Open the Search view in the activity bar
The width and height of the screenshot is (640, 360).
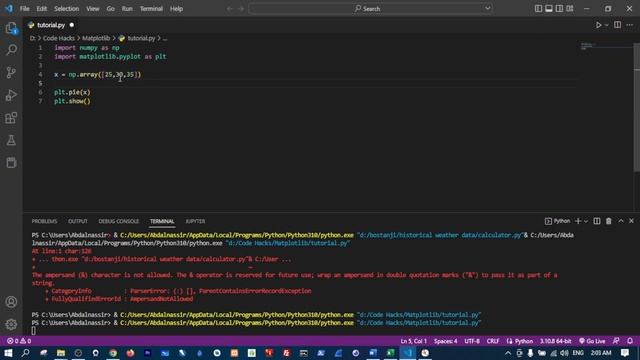coord(11,50)
